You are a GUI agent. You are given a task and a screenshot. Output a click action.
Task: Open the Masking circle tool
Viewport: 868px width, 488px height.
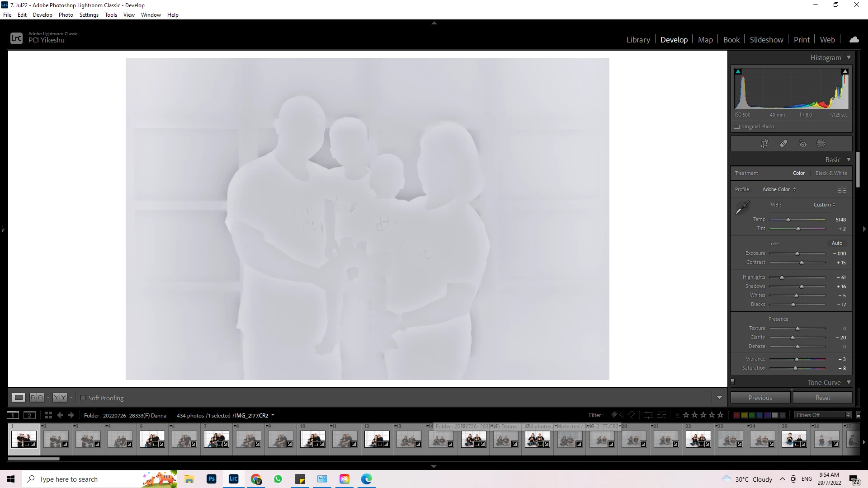pyautogui.click(x=821, y=144)
